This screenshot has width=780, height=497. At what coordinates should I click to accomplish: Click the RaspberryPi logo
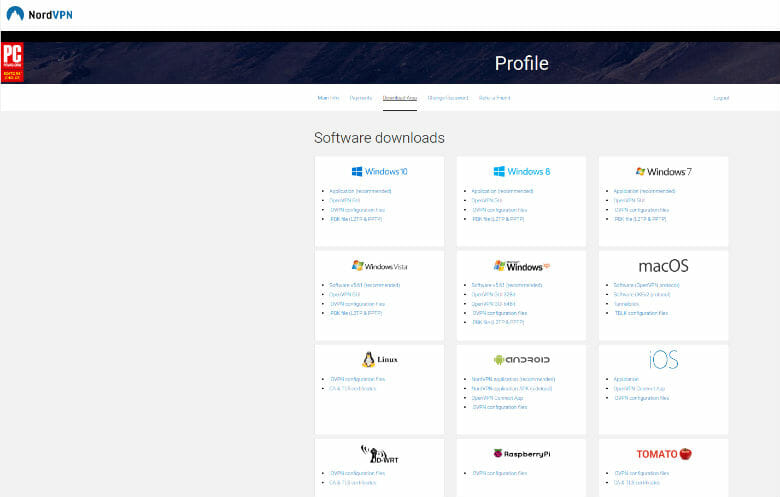click(x=521, y=454)
